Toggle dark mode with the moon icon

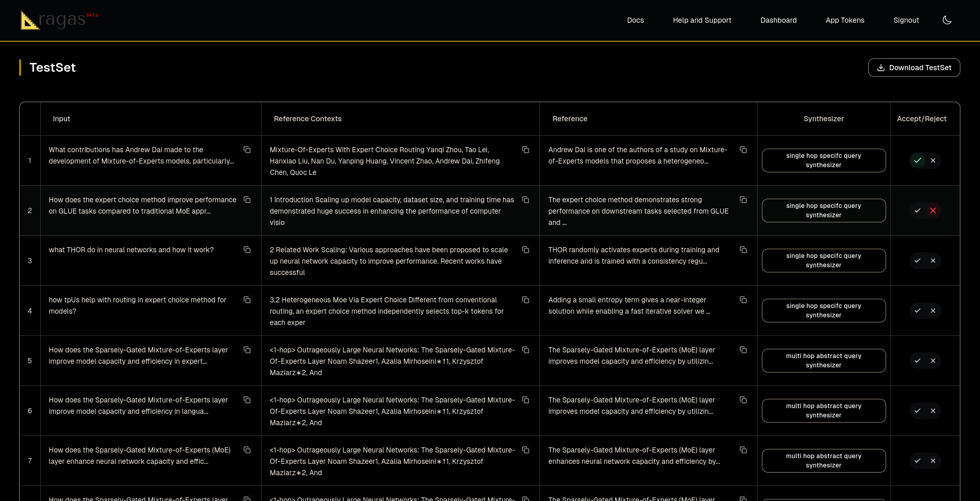click(x=947, y=20)
